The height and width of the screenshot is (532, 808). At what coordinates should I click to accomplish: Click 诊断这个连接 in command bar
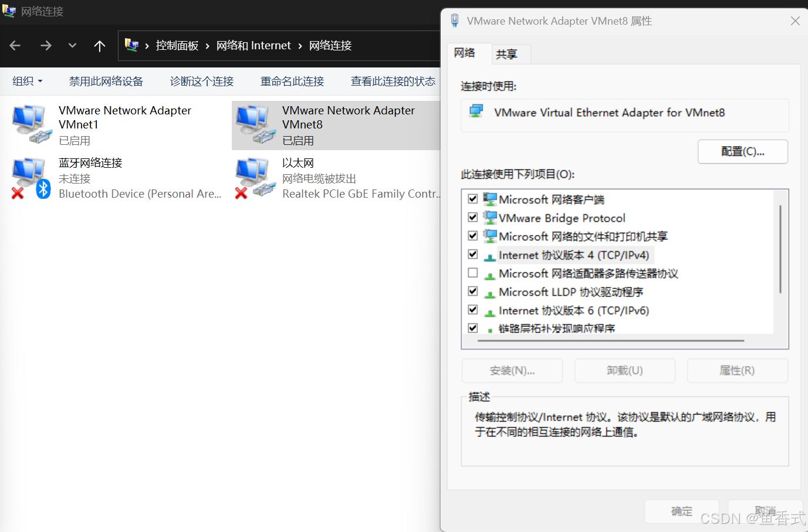click(x=202, y=81)
